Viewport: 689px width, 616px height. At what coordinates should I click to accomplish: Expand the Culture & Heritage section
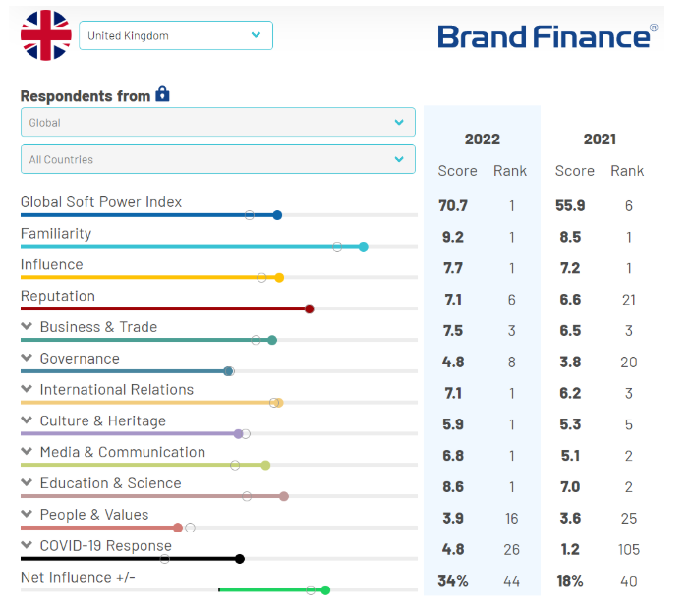coord(27,421)
